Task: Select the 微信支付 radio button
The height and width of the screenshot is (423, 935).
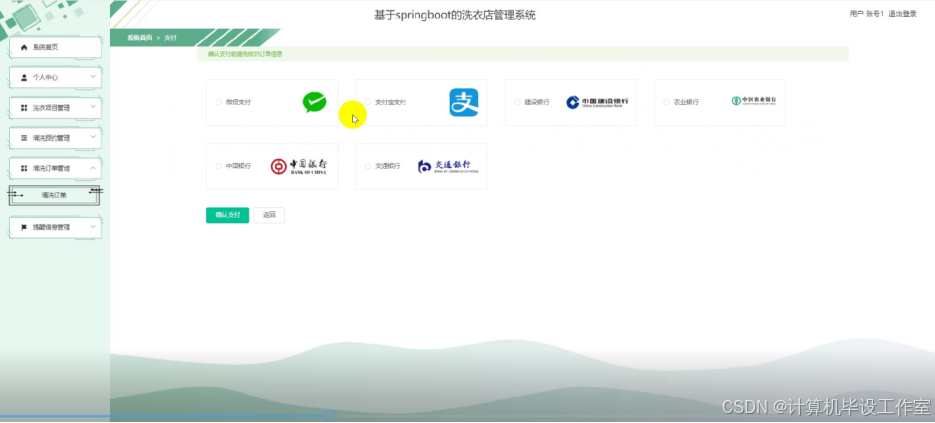Action: point(219,102)
